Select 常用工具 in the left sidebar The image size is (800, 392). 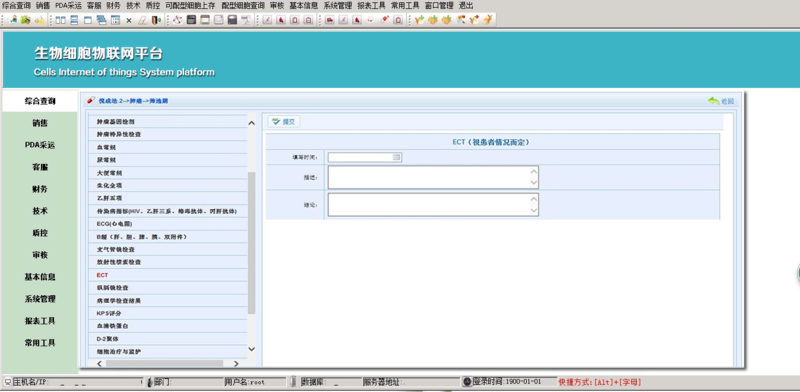40,342
